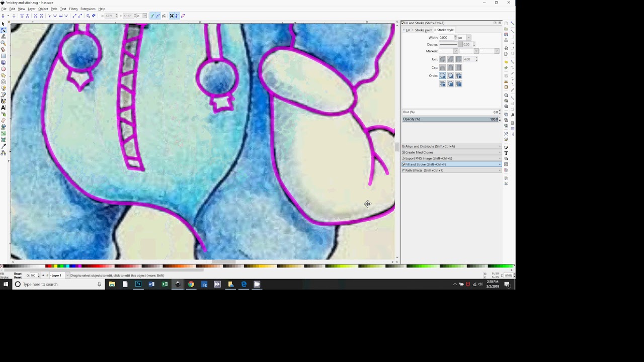Image resolution: width=644 pixels, height=362 pixels.
Task: Select the Node editing tool
Action: tap(4, 30)
